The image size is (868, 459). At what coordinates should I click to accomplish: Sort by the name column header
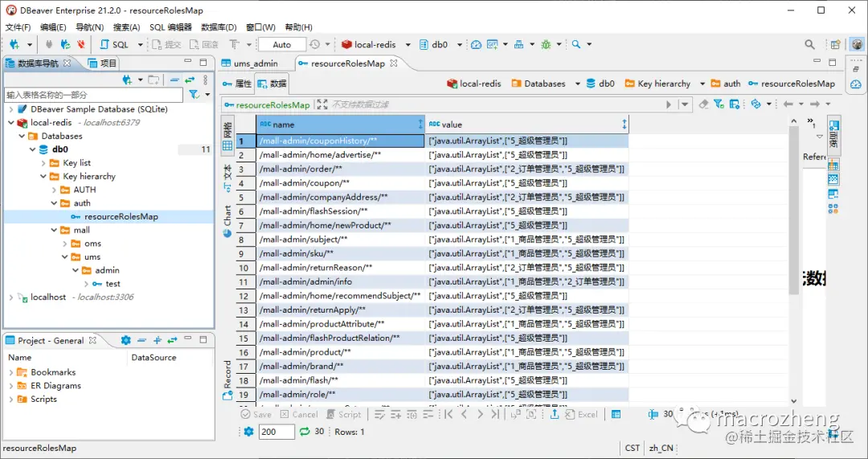tap(341, 125)
